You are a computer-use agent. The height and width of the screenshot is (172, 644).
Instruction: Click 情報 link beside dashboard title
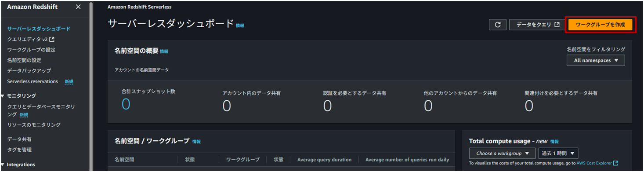pyautogui.click(x=240, y=26)
